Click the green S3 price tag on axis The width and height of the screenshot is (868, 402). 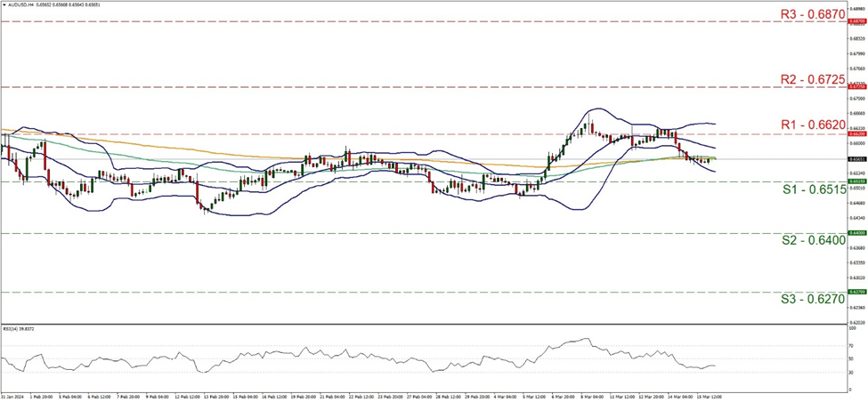858,292
